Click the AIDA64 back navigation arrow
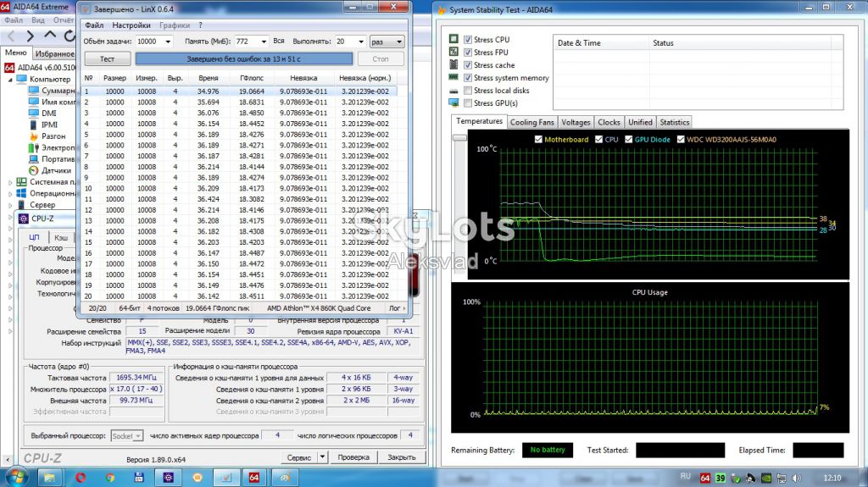This screenshot has height=487, width=868. [11, 36]
